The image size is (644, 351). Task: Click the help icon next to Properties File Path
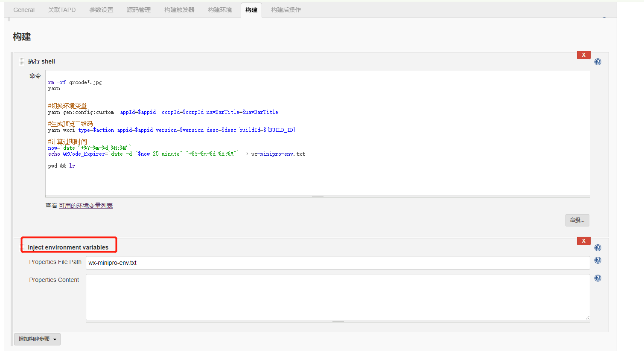(597, 260)
